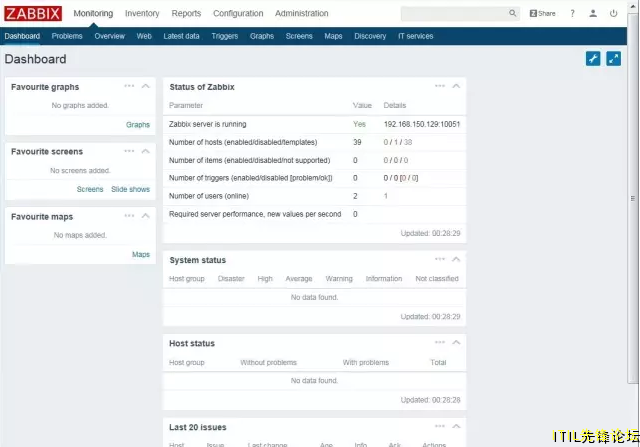This screenshot has width=640, height=447.
Task: Open the Monitoring menu
Action: (x=93, y=13)
